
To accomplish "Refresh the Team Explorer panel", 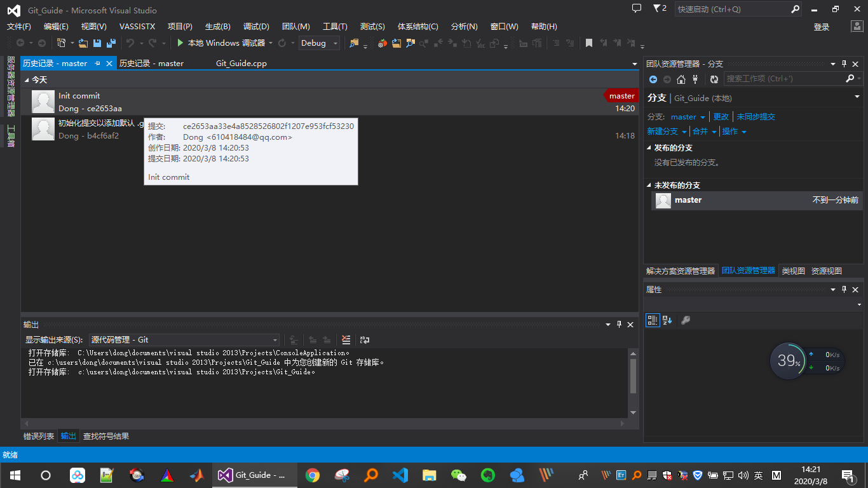I will tap(714, 79).
